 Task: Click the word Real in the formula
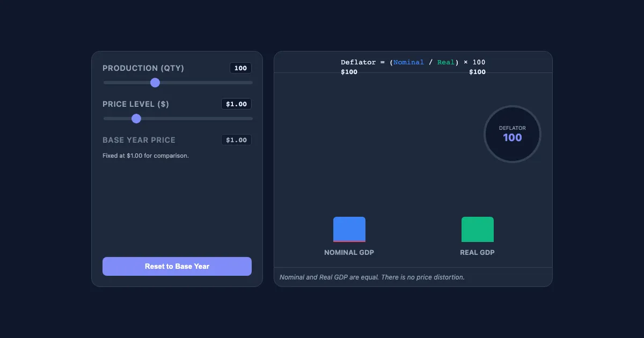pos(446,62)
